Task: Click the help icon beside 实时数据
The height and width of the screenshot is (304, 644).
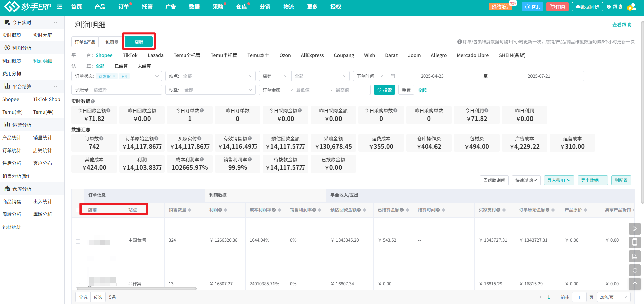Action: coord(93,101)
